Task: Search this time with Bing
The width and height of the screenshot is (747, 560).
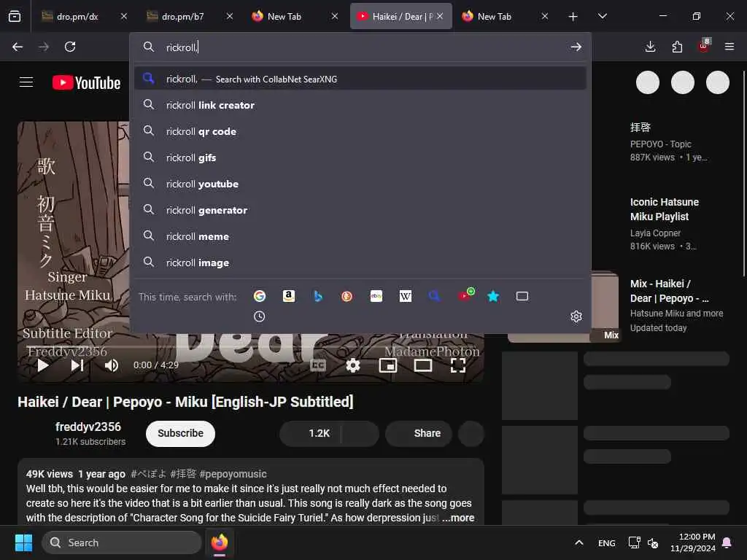Action: click(x=318, y=296)
